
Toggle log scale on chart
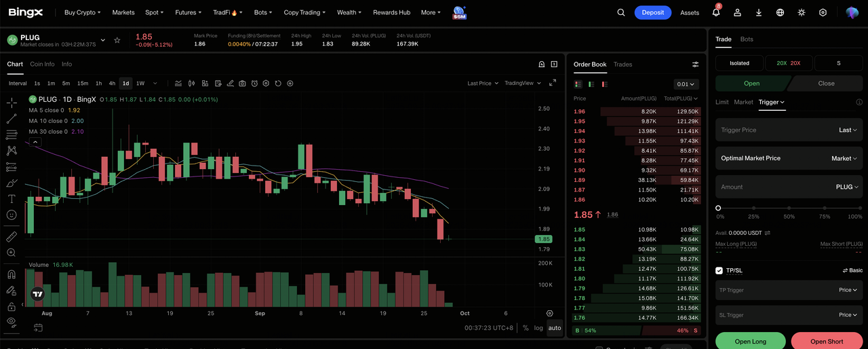pyautogui.click(x=538, y=328)
